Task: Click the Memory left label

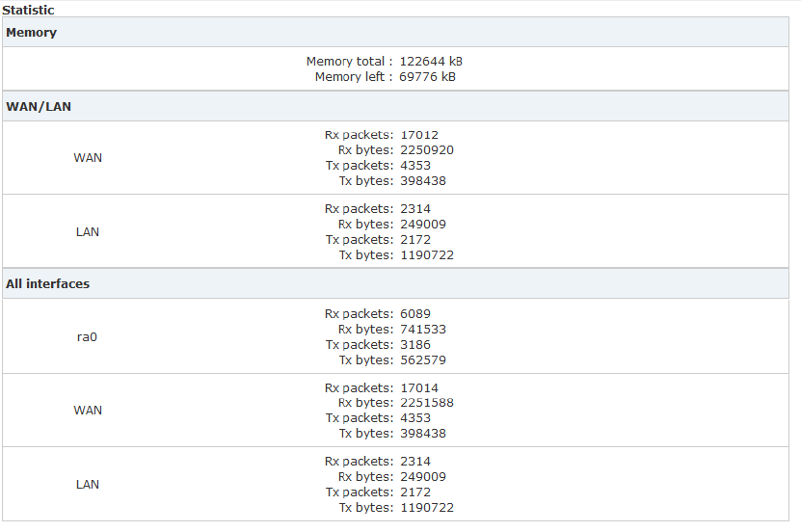Action: point(353,77)
